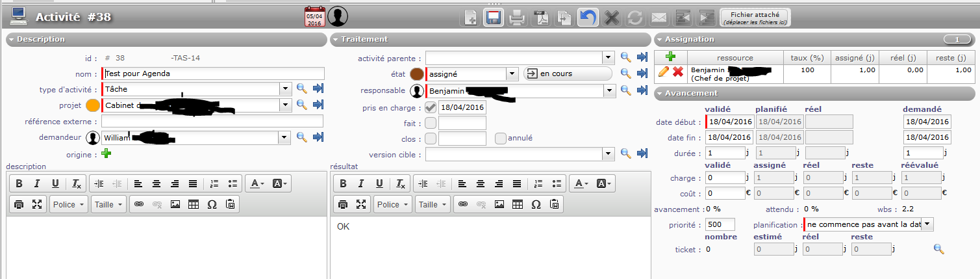The width and height of the screenshot is (980, 279).
Task: Click the validated date début field
Action: click(x=730, y=121)
